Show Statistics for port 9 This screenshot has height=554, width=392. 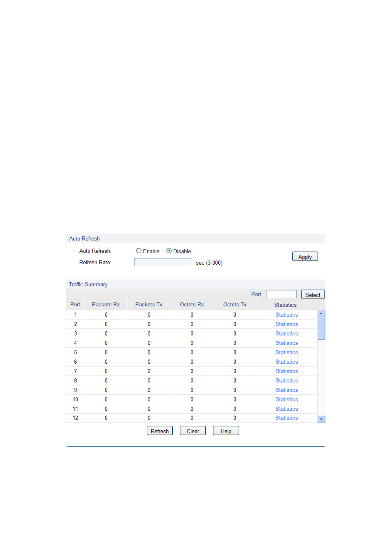tap(286, 390)
